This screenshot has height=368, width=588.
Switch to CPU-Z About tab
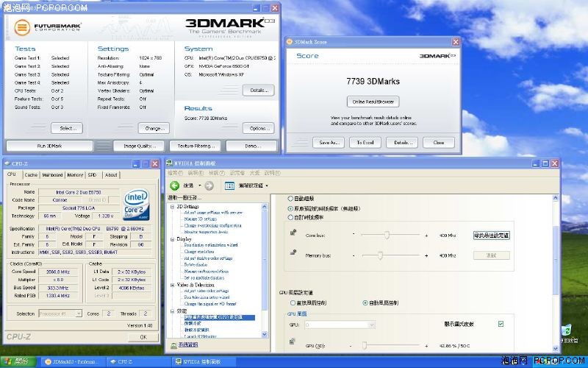111,175
